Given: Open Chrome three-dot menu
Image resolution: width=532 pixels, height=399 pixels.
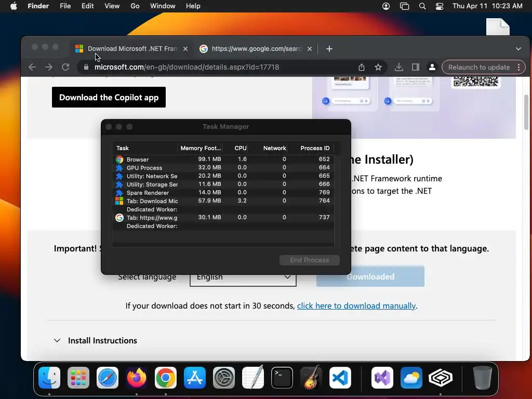Looking at the screenshot, I should [x=519, y=67].
